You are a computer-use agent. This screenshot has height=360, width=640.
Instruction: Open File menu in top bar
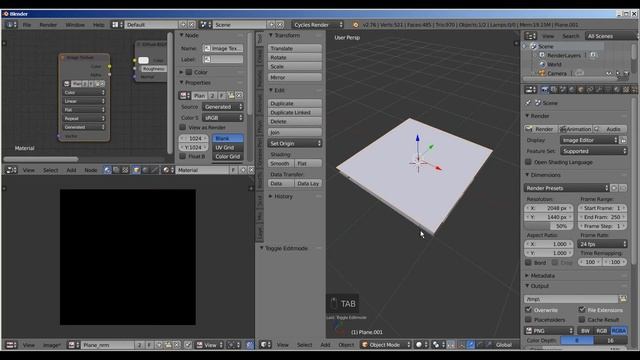pos(27,24)
